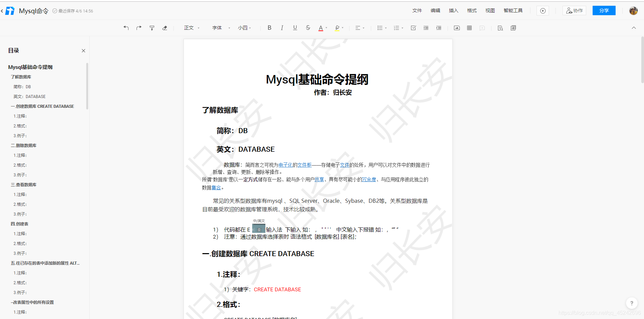
Task: Click the insert comment icon
Action: 482,28
